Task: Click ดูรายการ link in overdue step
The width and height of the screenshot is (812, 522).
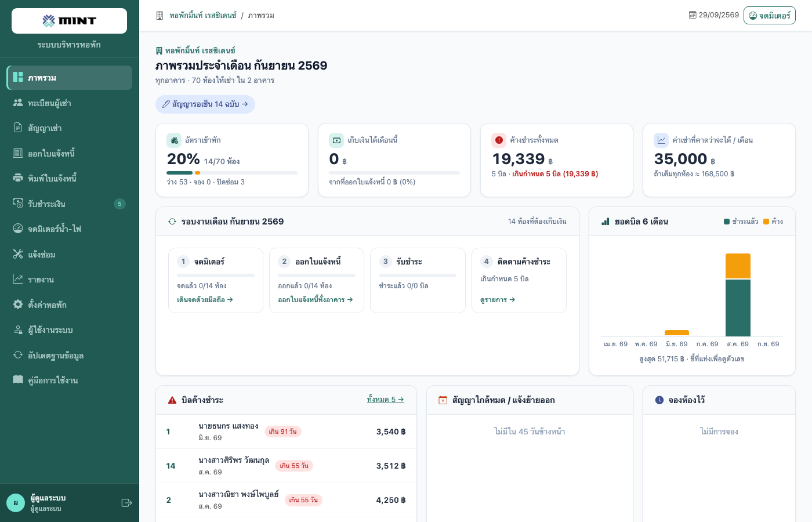Action: click(498, 300)
